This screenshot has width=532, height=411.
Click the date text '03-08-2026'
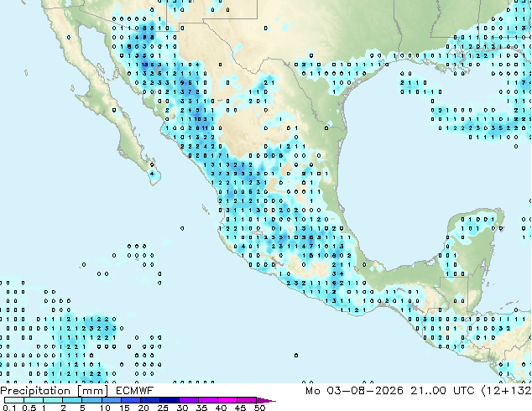365,391
